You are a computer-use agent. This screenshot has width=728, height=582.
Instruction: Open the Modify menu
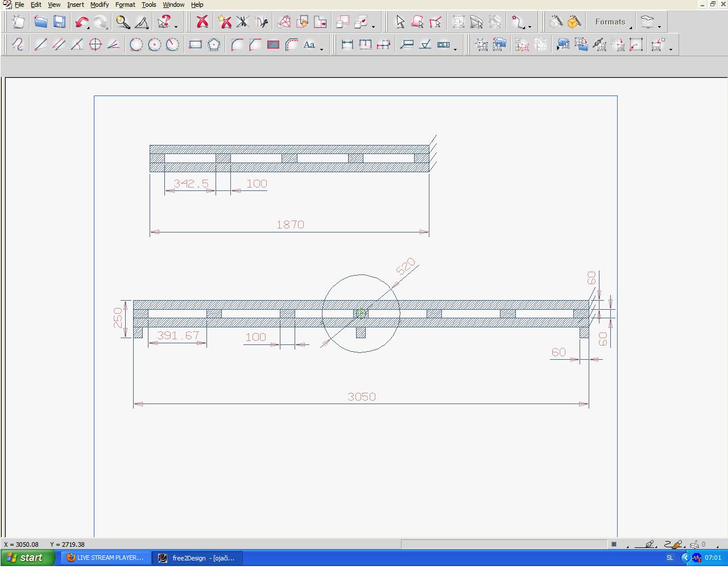tap(100, 5)
